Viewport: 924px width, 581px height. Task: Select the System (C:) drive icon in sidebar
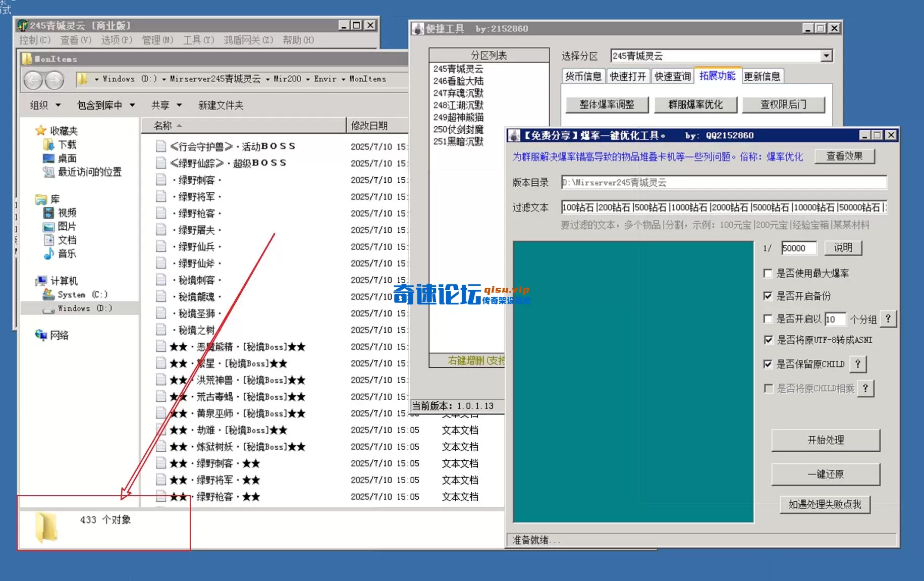point(48,294)
